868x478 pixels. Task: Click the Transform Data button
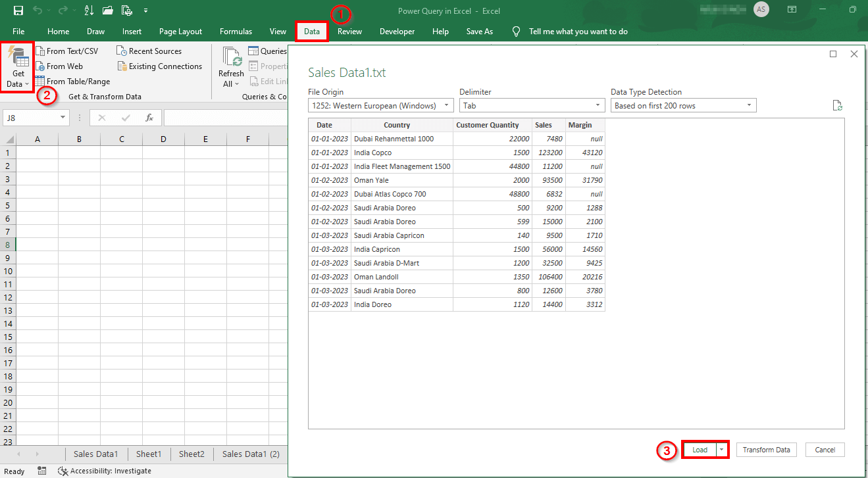point(766,449)
